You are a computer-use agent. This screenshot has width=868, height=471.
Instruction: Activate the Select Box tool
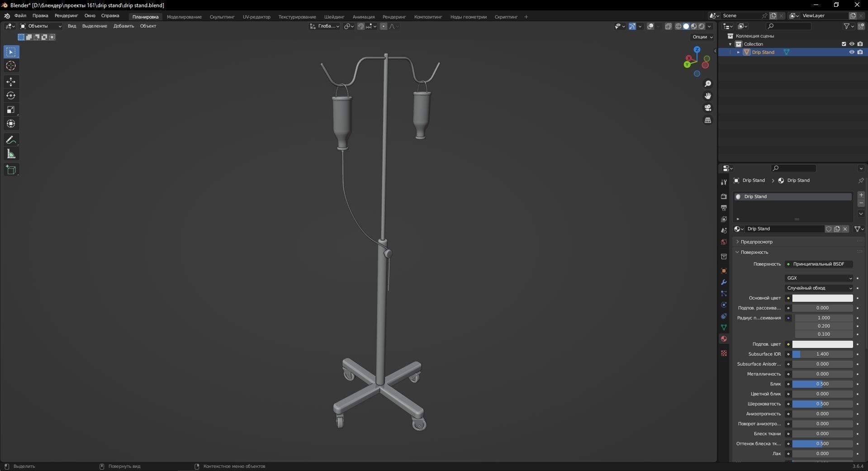[11, 52]
